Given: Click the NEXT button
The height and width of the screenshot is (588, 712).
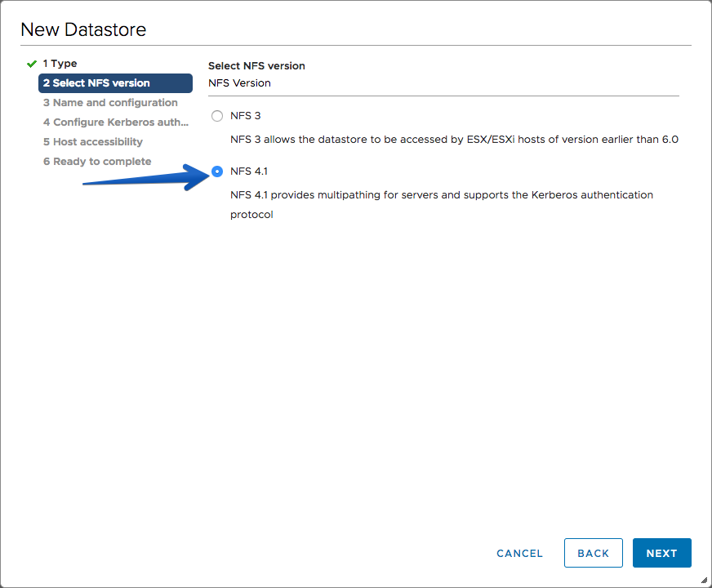Looking at the screenshot, I should (661, 553).
